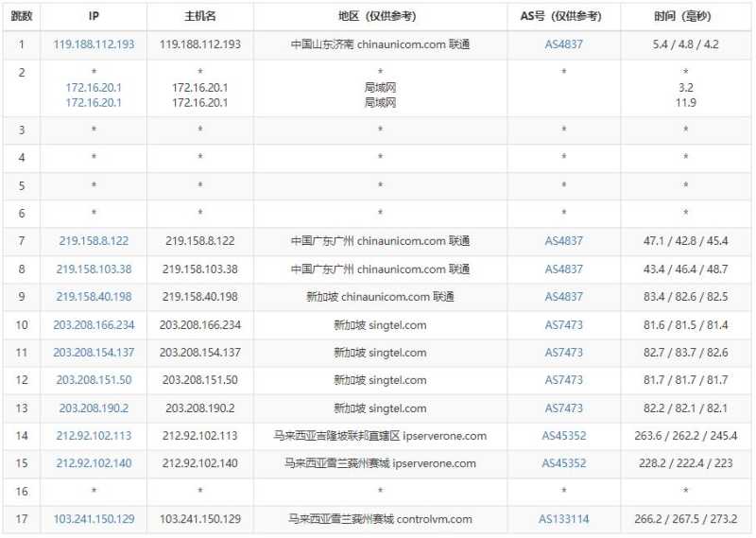Select region text of hop 14 ipserverone.com
The height and width of the screenshot is (538, 756).
380,436
